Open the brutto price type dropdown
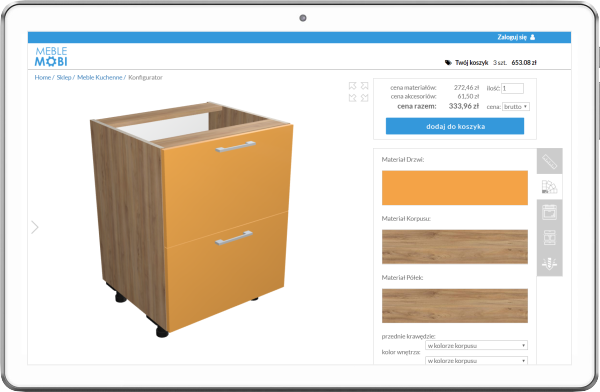600x392 pixels. pyautogui.click(x=516, y=107)
